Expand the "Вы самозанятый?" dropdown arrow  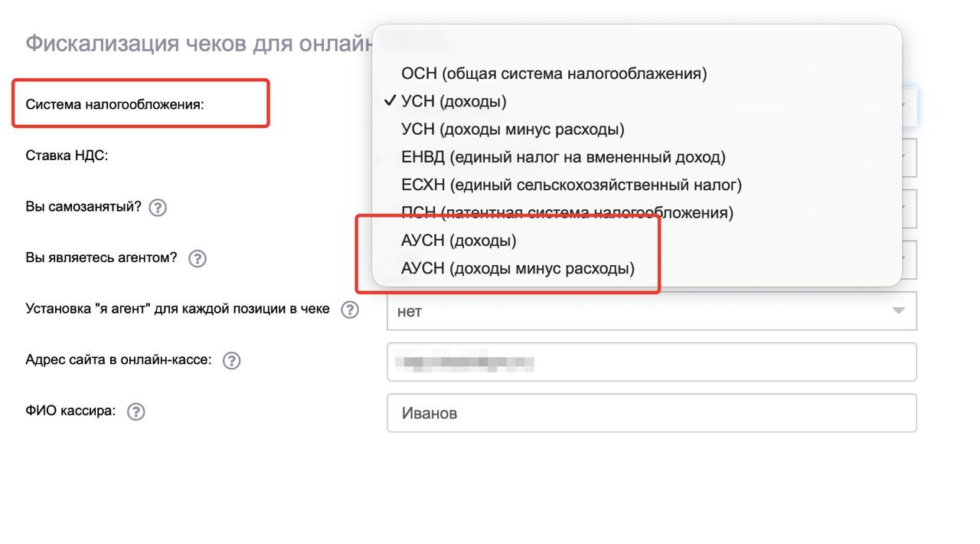tap(908, 208)
